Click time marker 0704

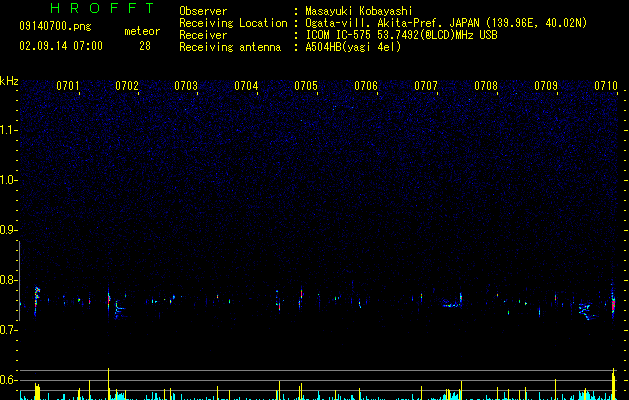[246, 86]
